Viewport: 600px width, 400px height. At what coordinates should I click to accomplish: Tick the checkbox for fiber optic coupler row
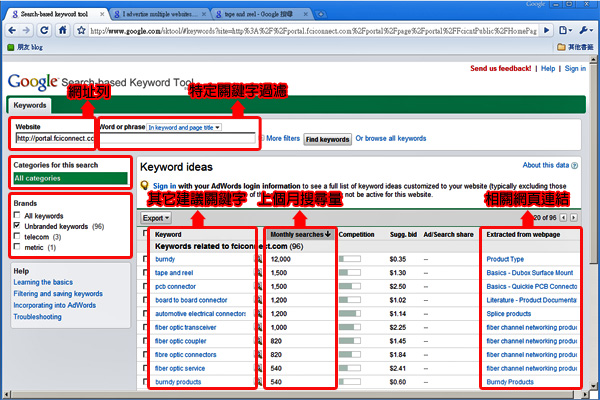[145, 341]
